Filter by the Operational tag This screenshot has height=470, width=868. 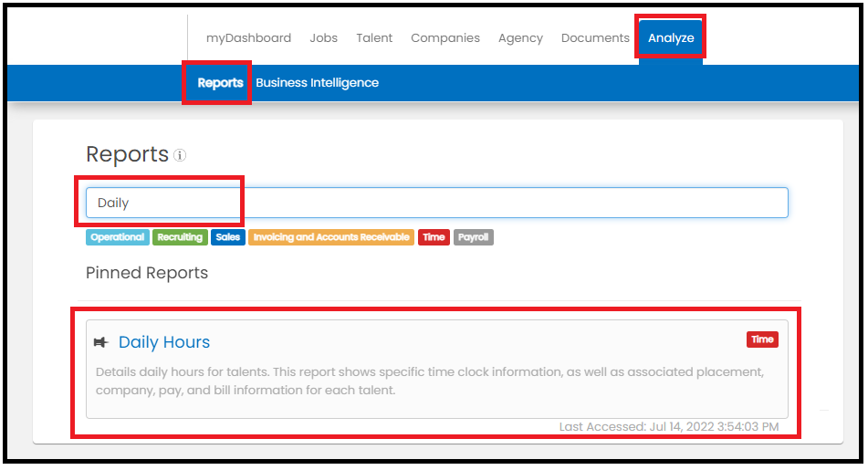pyautogui.click(x=118, y=237)
